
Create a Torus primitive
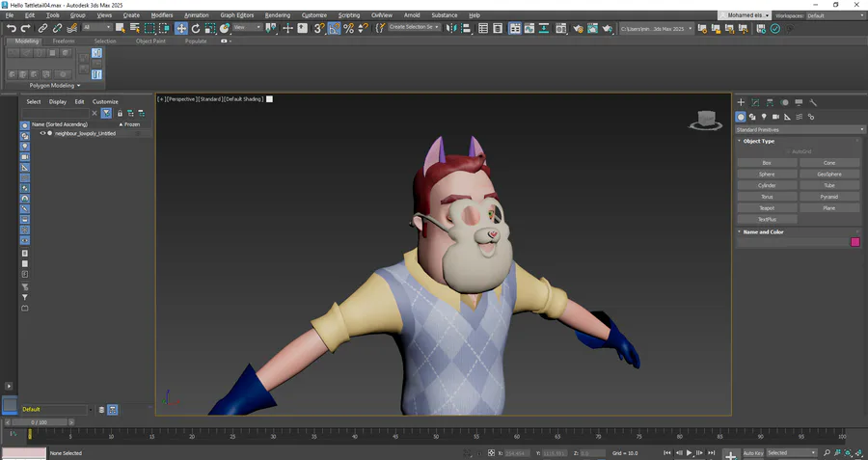click(767, 197)
